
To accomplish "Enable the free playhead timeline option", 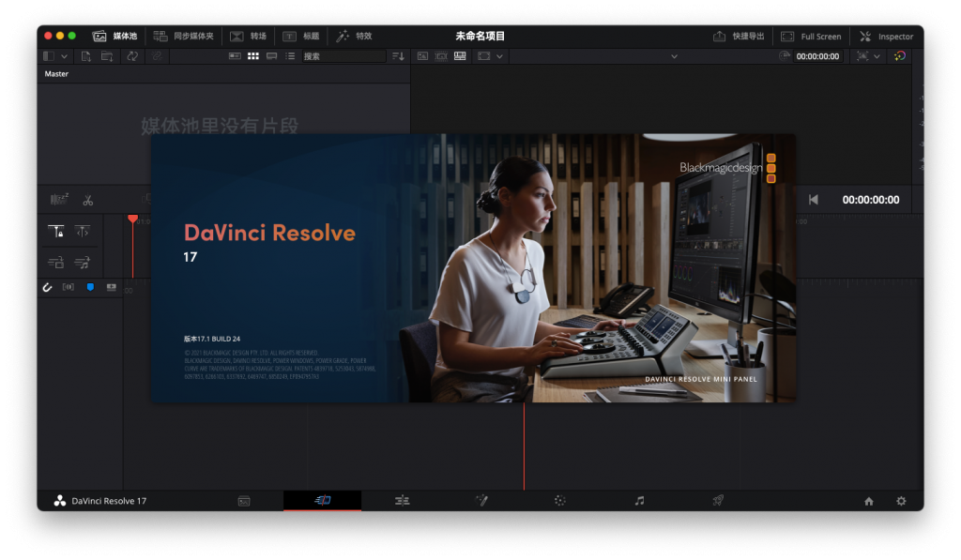I will [x=83, y=231].
